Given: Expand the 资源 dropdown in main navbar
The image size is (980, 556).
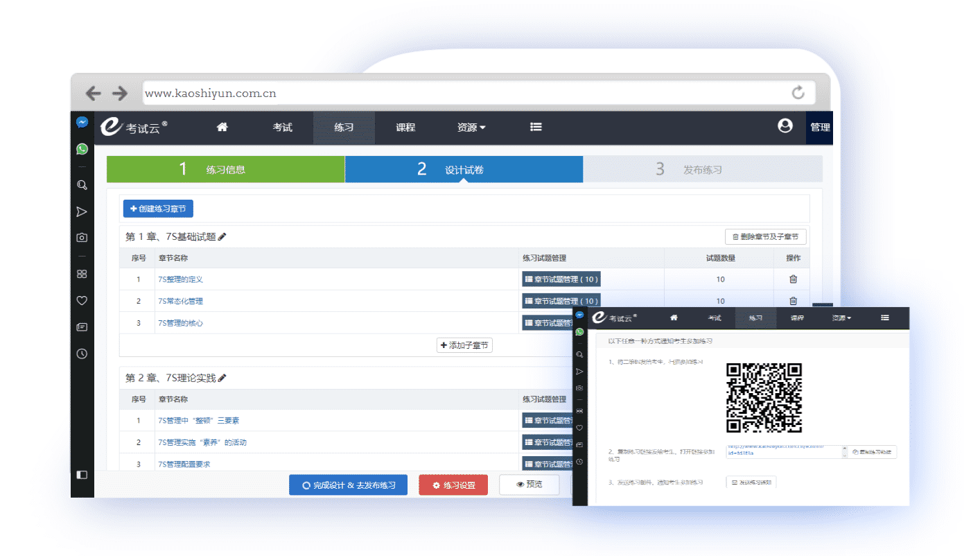Looking at the screenshot, I should [x=471, y=128].
